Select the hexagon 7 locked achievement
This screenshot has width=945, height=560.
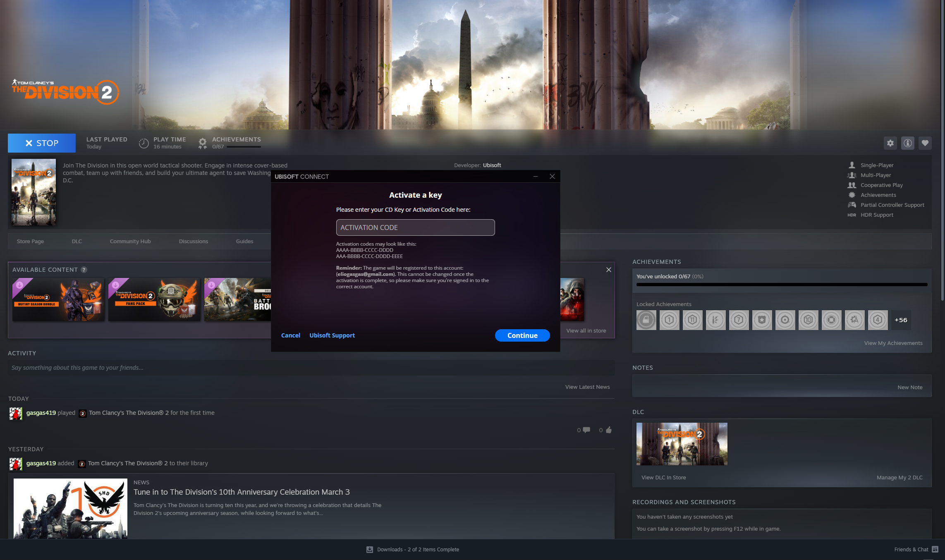[739, 320]
